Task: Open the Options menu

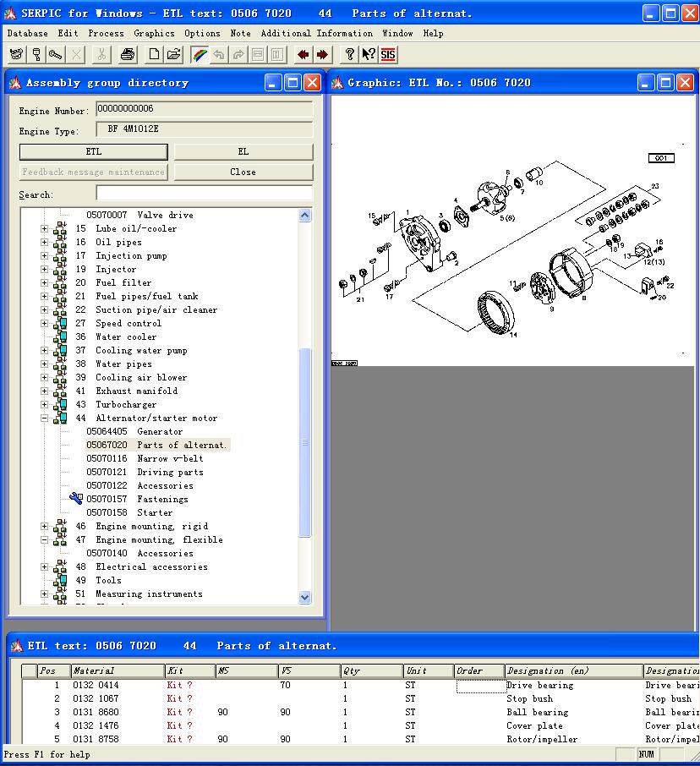Action: click(202, 33)
